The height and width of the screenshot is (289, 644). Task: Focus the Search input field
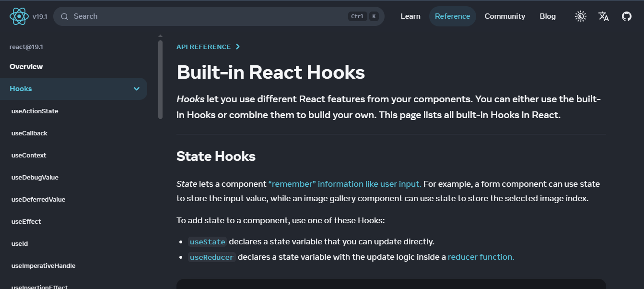coord(219,16)
